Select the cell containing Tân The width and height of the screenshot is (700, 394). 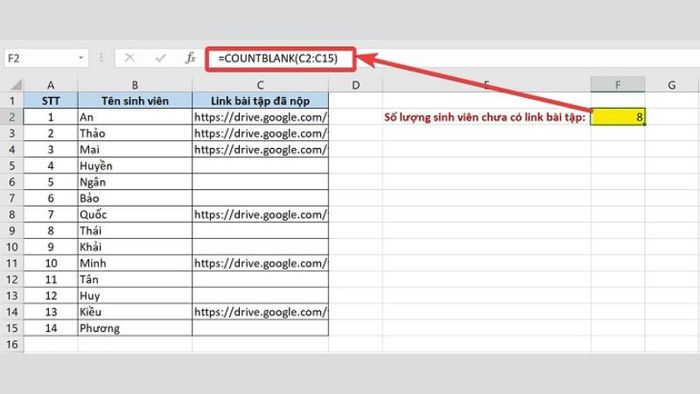coord(135,279)
